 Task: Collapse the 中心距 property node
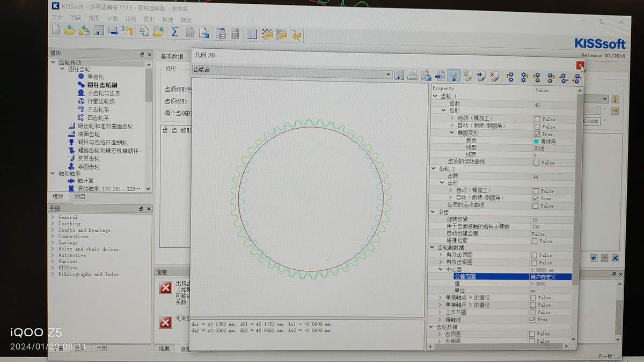(x=441, y=269)
